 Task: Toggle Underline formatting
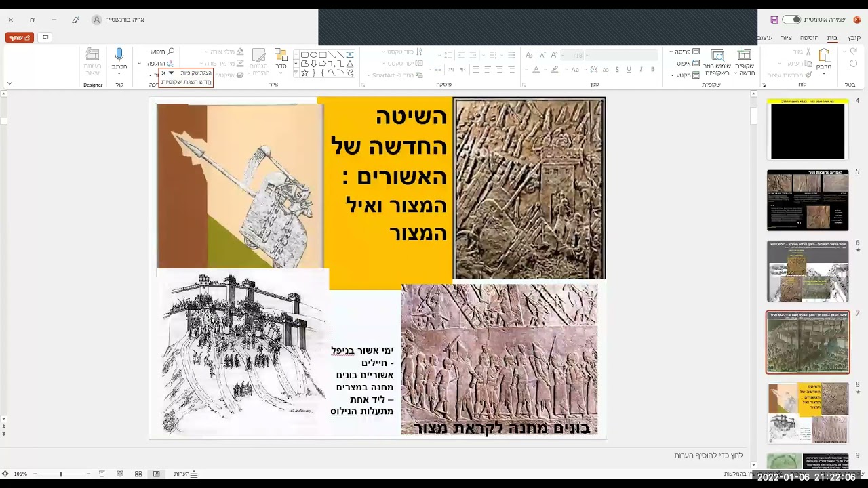click(629, 69)
